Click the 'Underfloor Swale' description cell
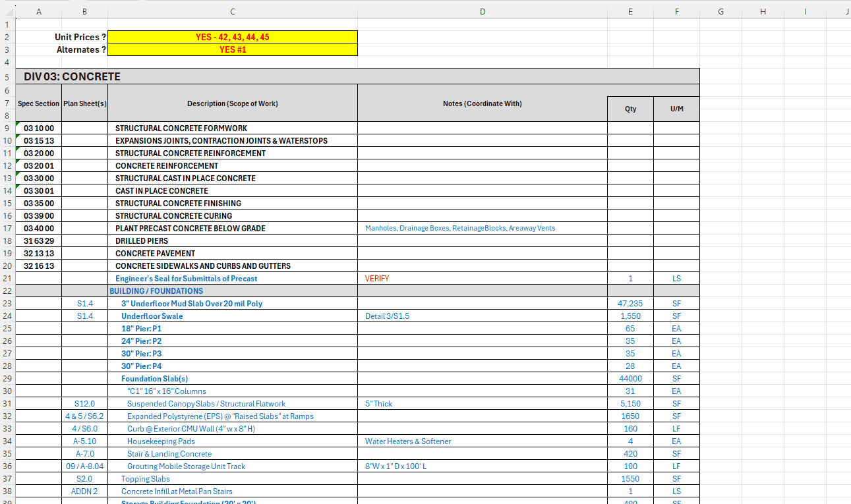This screenshot has height=504, width=851. 233,316
